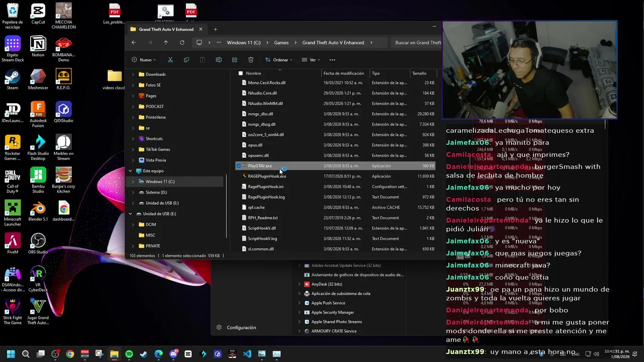Select the TikTok Games folder in sidebar
Screen dimensions: 644x362
pyautogui.click(x=157, y=149)
